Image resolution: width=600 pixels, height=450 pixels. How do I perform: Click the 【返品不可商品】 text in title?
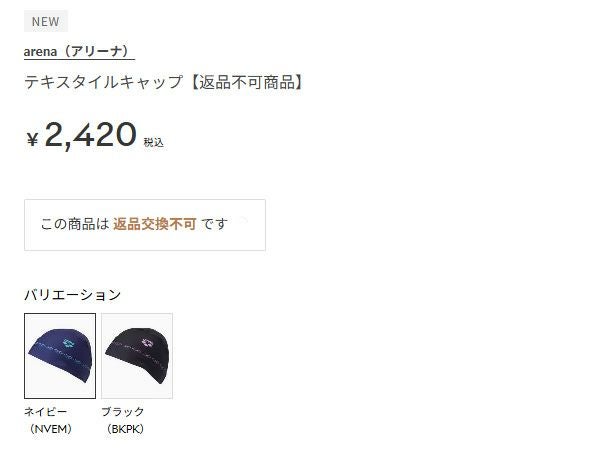coord(247,82)
